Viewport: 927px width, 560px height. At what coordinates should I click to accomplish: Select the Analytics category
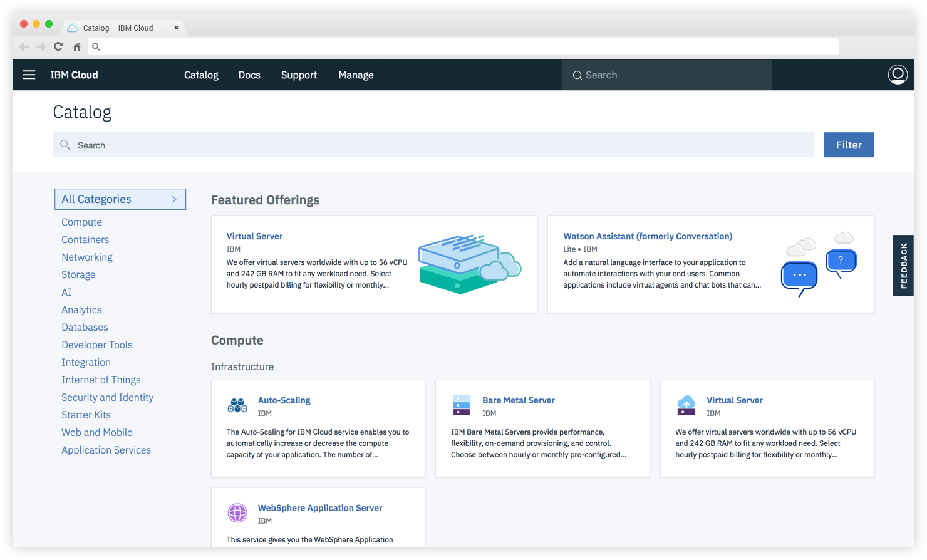click(81, 309)
